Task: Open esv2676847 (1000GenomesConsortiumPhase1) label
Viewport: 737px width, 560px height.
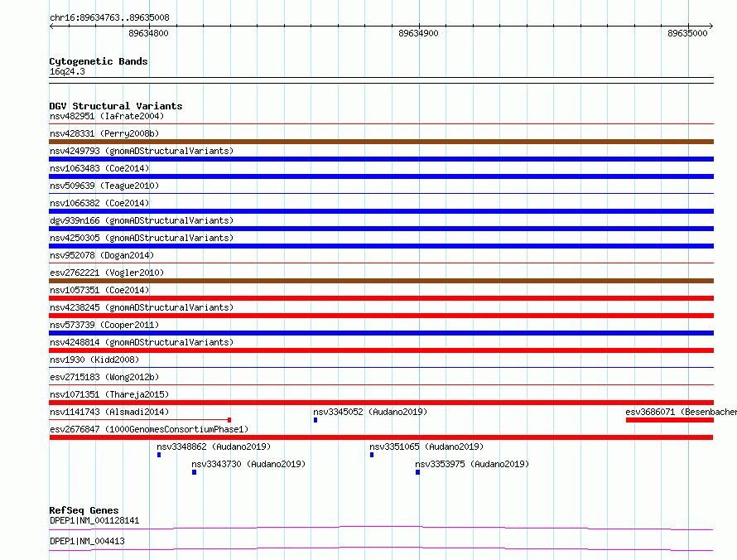Action: click(149, 429)
